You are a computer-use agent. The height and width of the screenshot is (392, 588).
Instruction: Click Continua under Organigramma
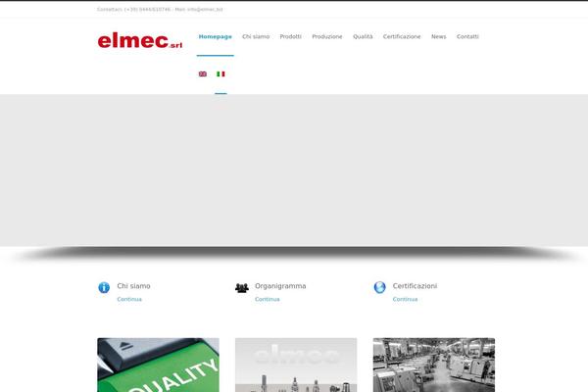click(268, 299)
